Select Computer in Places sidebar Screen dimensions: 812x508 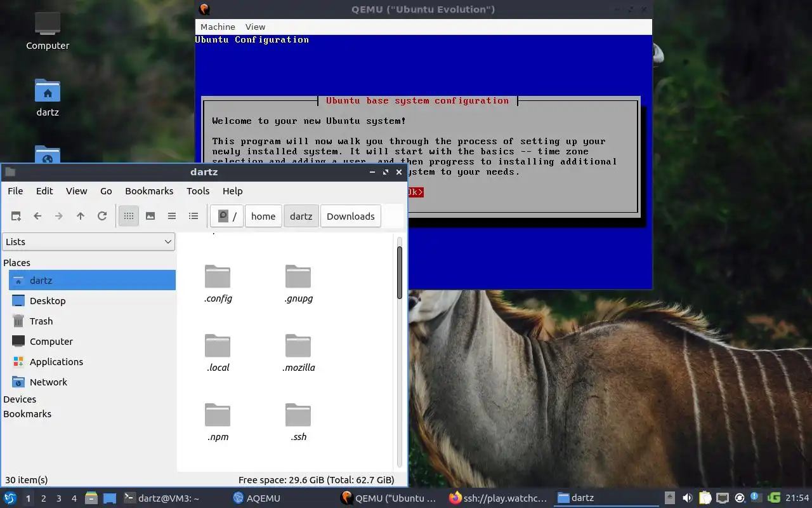[x=92, y=341]
